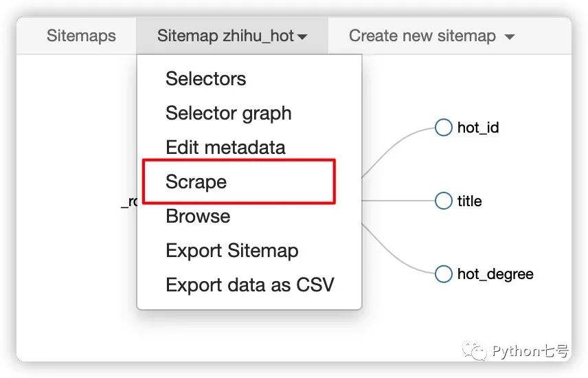Select Browse in the sitemap menu
Viewport: 588px width, 378px height.
(x=198, y=216)
